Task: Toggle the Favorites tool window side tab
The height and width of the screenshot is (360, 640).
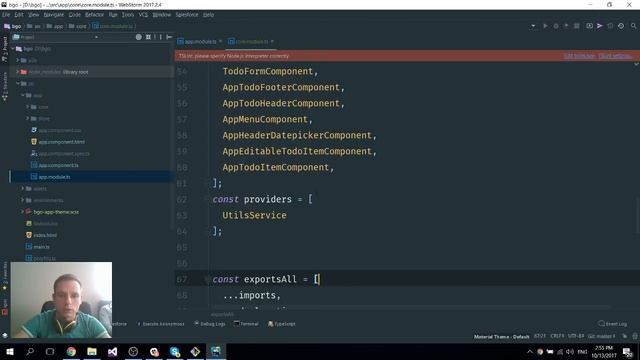Action: 4,276
